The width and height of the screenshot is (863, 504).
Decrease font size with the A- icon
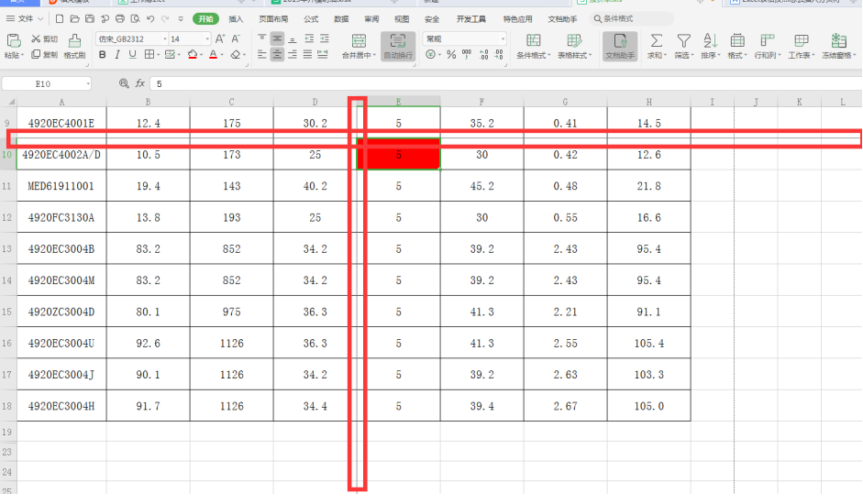(x=236, y=38)
